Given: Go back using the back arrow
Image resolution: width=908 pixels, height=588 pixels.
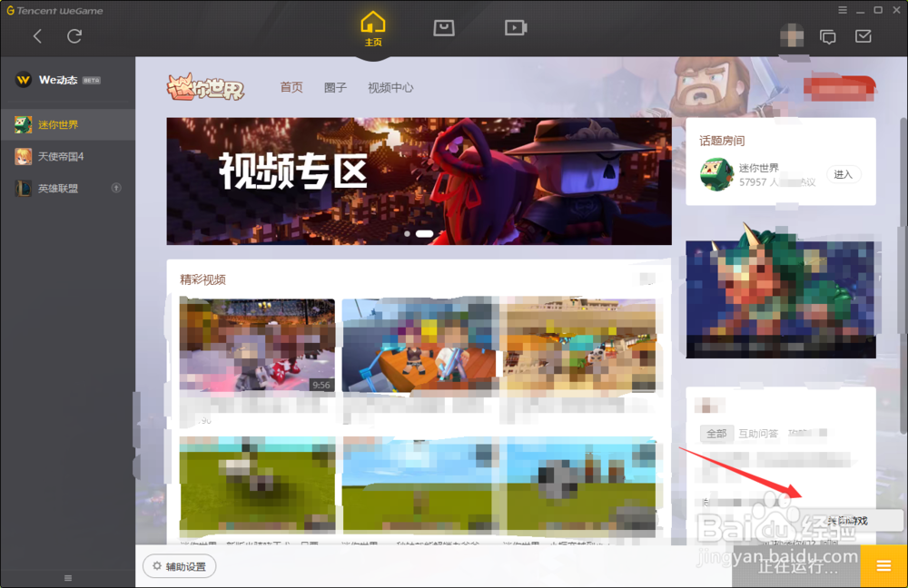Looking at the screenshot, I should pyautogui.click(x=37, y=36).
